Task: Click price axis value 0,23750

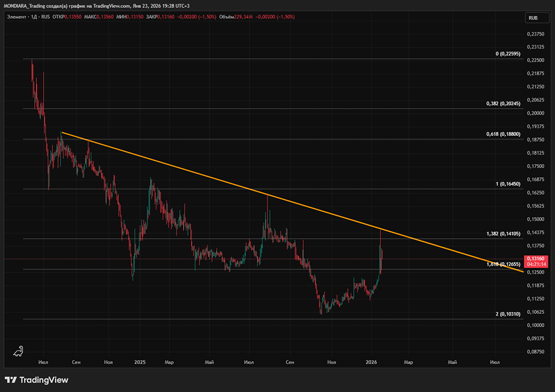Action: click(536, 34)
